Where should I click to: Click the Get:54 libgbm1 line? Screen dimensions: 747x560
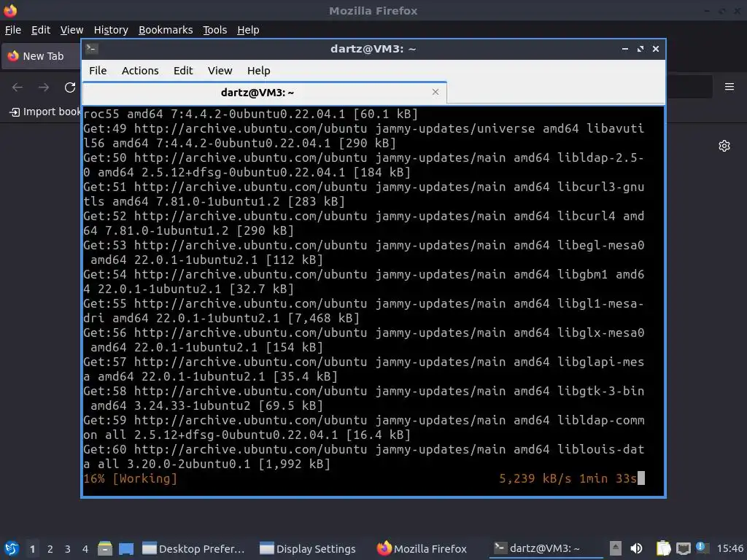pos(364,281)
